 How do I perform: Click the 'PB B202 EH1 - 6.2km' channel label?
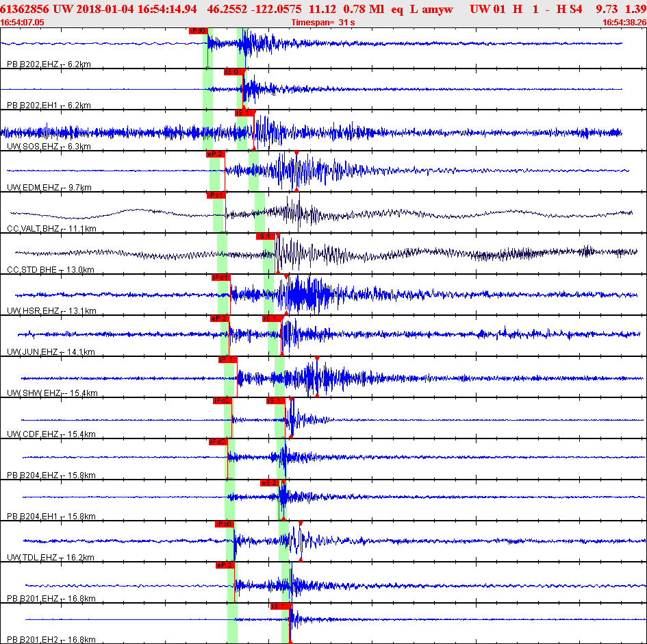click(x=49, y=106)
